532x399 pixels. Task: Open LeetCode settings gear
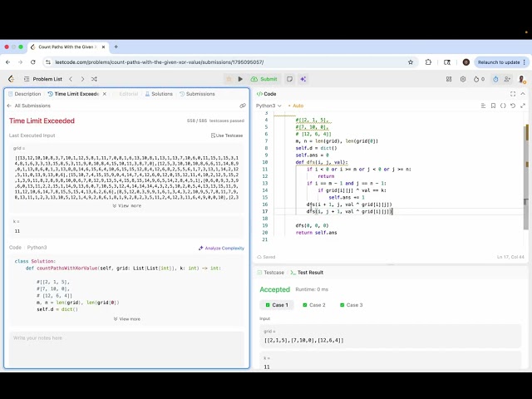[463, 79]
